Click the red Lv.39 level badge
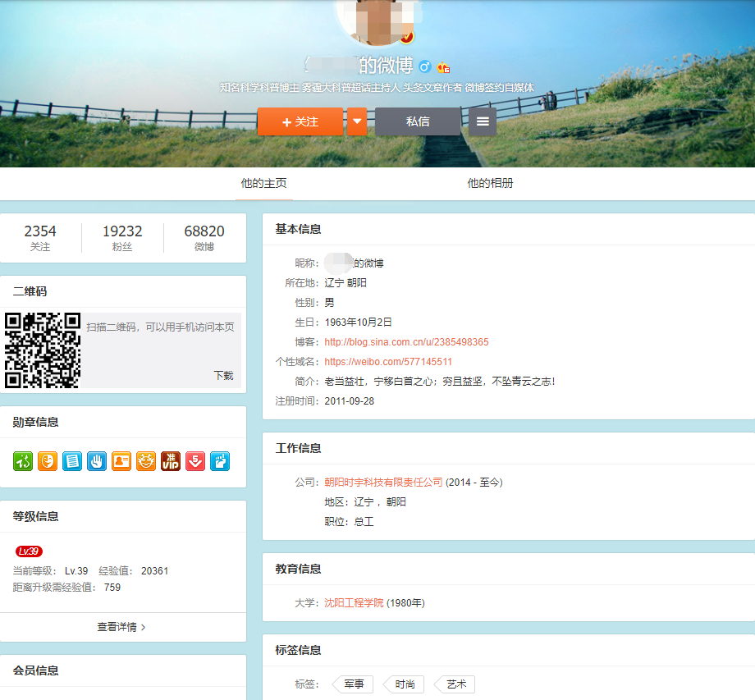This screenshot has width=755, height=700. 29,551
